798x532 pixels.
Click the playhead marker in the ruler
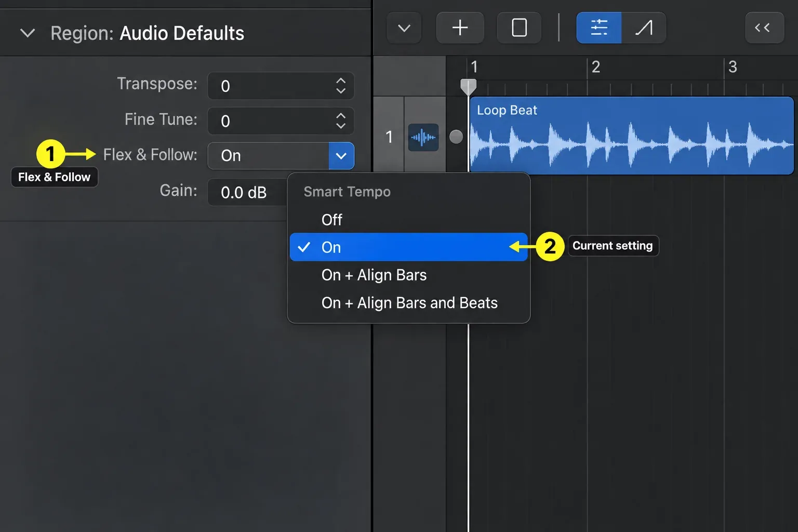coord(469,87)
